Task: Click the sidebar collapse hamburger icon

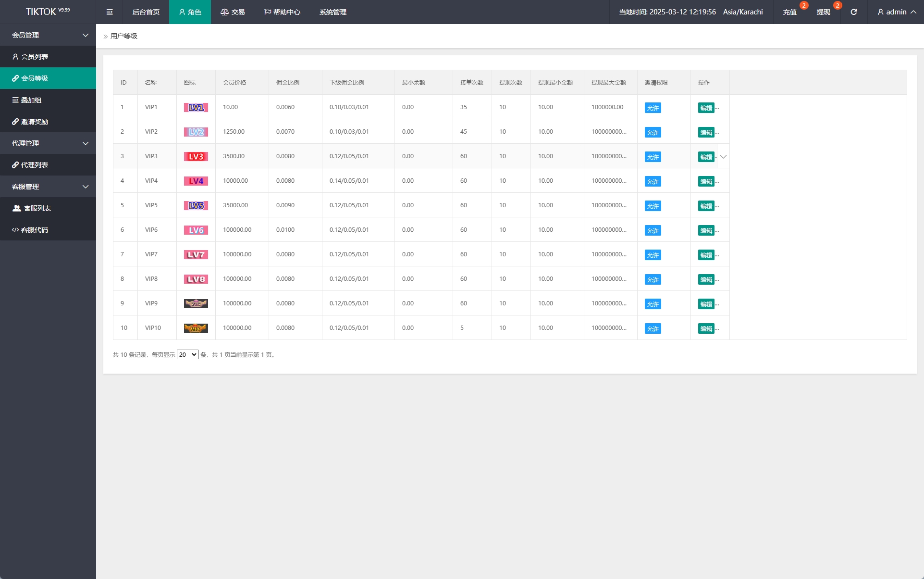Action: pos(110,12)
